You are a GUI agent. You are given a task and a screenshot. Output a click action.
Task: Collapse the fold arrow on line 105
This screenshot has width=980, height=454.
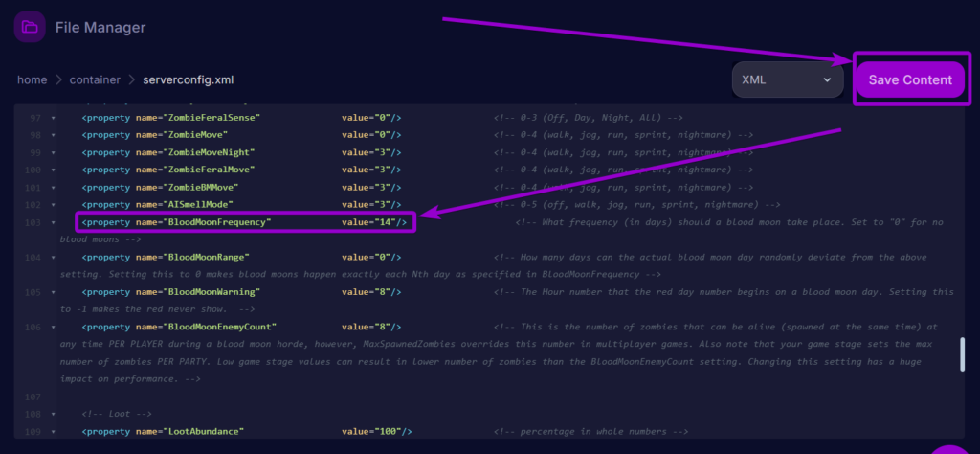[53, 292]
